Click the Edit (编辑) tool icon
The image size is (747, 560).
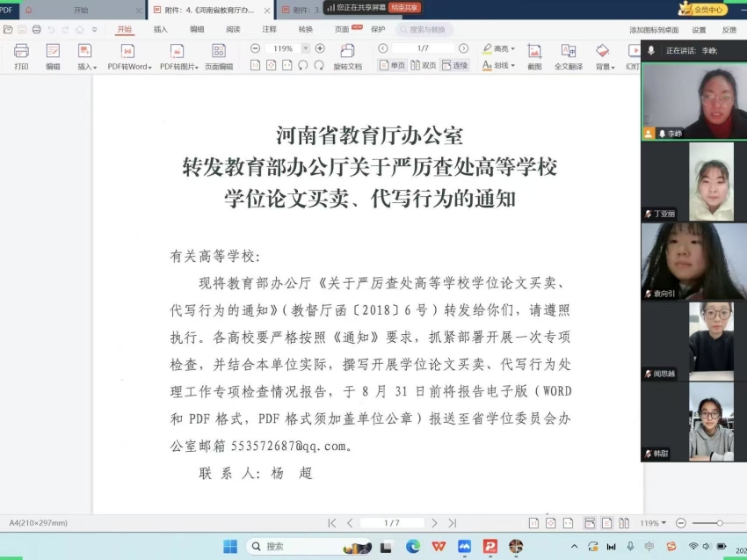pyautogui.click(x=53, y=56)
